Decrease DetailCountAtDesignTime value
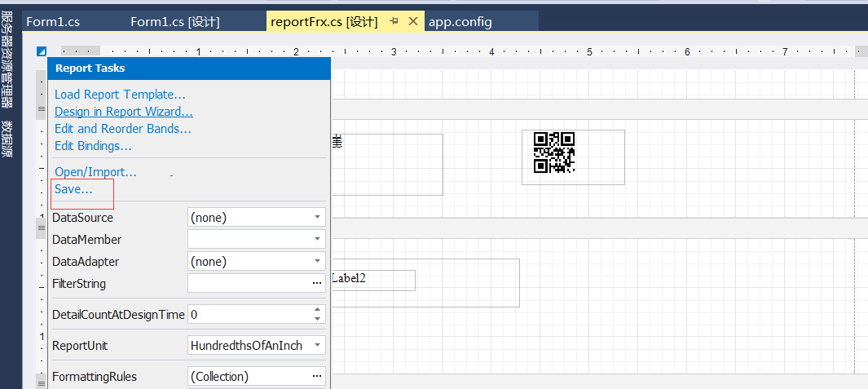 tap(317, 319)
